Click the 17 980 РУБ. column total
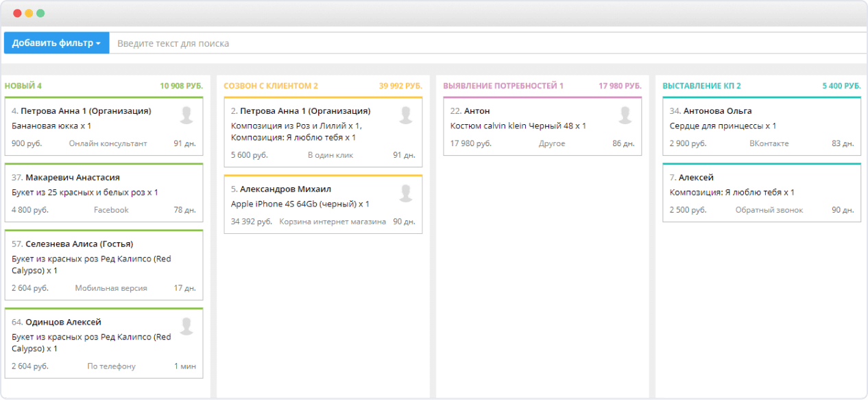This screenshot has height=400, width=868. (620, 86)
